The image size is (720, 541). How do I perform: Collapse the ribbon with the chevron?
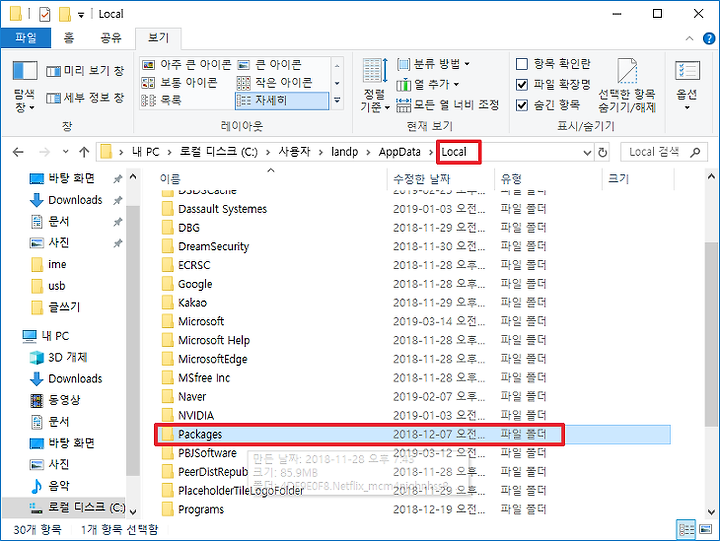click(689, 39)
